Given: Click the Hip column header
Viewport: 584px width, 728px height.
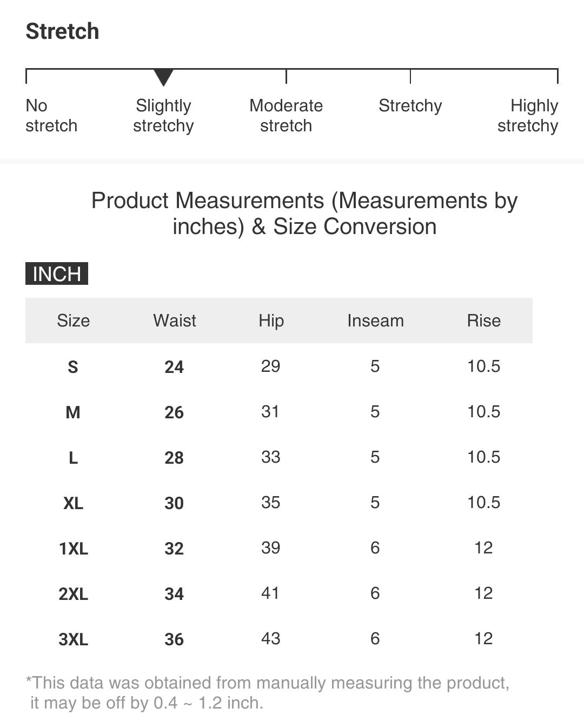Looking at the screenshot, I should coord(271,320).
